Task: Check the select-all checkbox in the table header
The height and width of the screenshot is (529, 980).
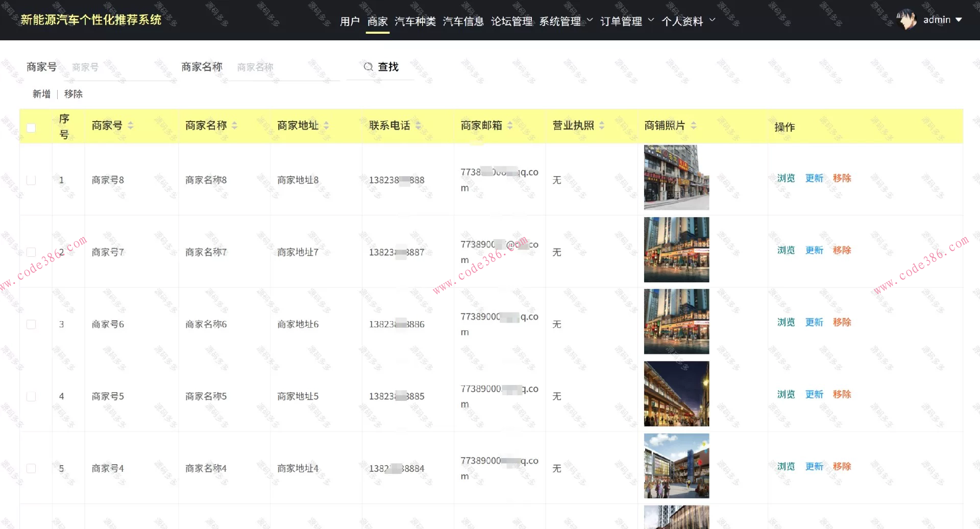Action: pyautogui.click(x=31, y=128)
